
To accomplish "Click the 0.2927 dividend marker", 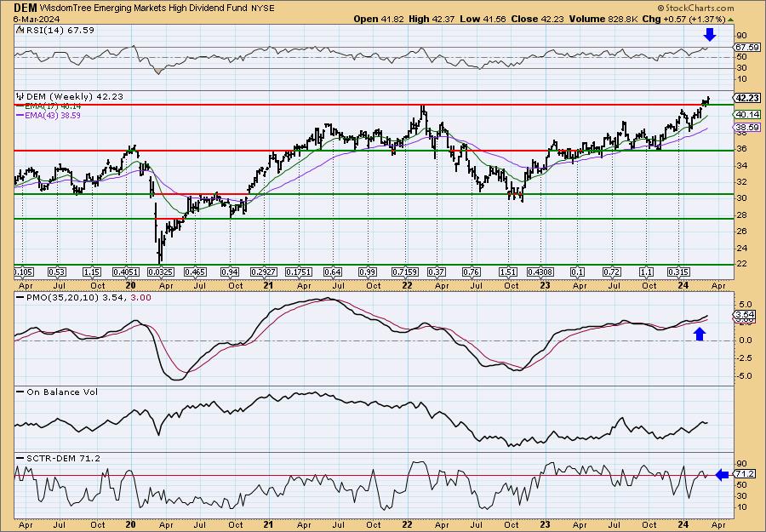I will pyautogui.click(x=264, y=272).
